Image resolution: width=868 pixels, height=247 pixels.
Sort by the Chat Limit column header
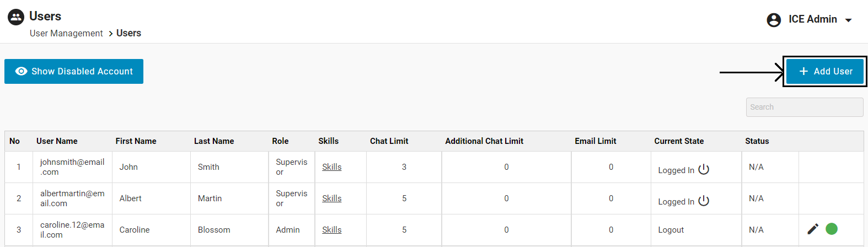pos(389,141)
